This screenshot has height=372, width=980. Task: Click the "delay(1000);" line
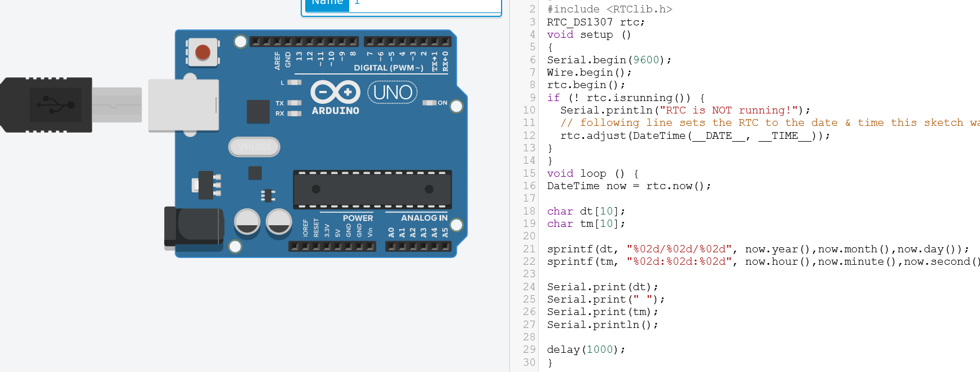[x=586, y=349]
